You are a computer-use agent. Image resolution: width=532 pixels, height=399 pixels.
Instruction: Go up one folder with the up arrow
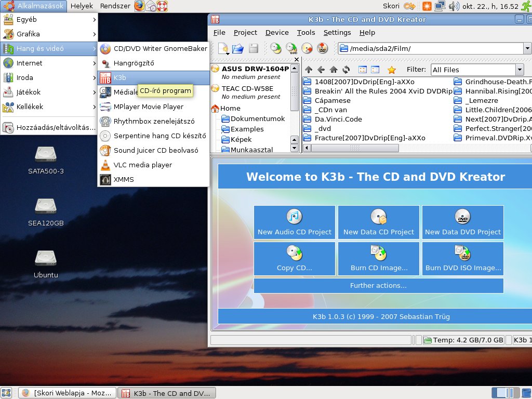(x=309, y=70)
